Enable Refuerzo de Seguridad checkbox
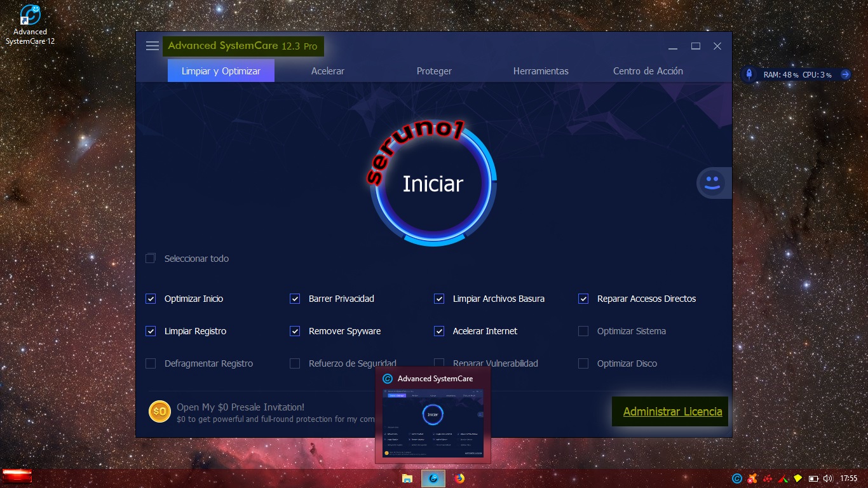868x488 pixels. pos(295,363)
